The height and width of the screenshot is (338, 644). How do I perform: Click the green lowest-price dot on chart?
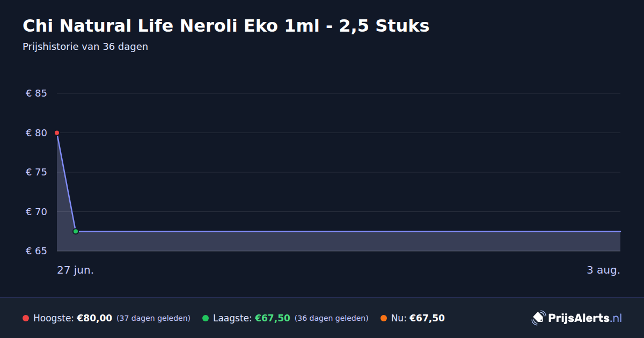pos(76,231)
